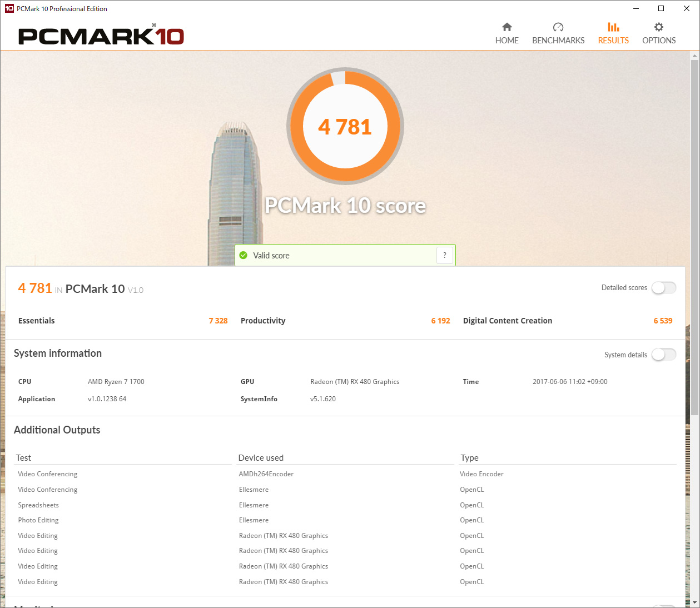Switch to the BENCHMARKS tab label

(558, 41)
